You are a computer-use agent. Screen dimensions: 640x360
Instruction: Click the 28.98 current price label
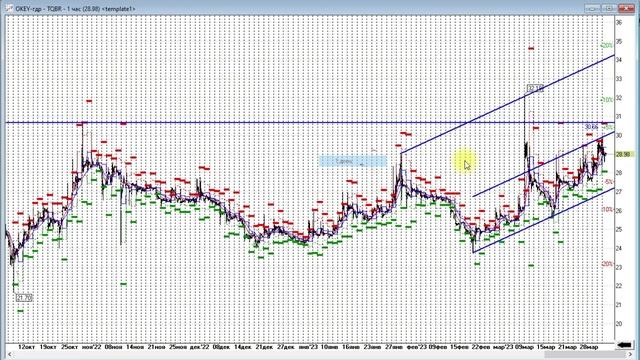pyautogui.click(x=624, y=154)
